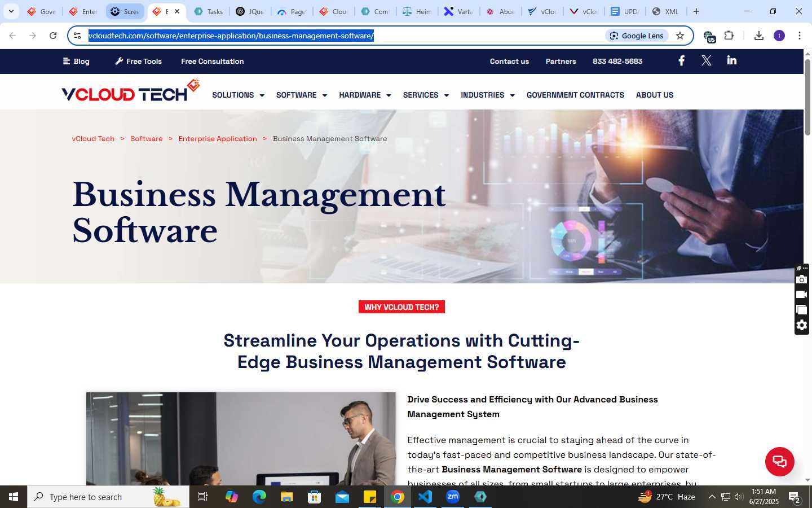Open File Explorer from taskbar

[286, 497]
